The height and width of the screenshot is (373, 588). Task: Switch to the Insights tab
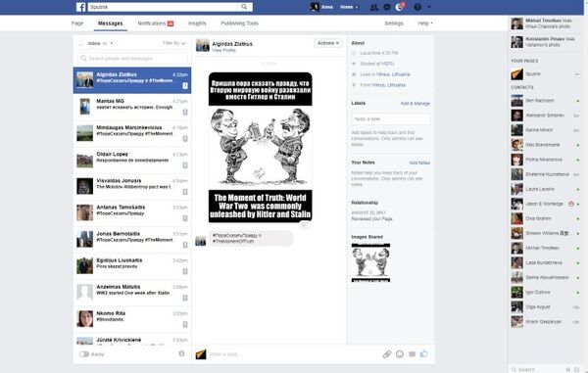click(197, 23)
